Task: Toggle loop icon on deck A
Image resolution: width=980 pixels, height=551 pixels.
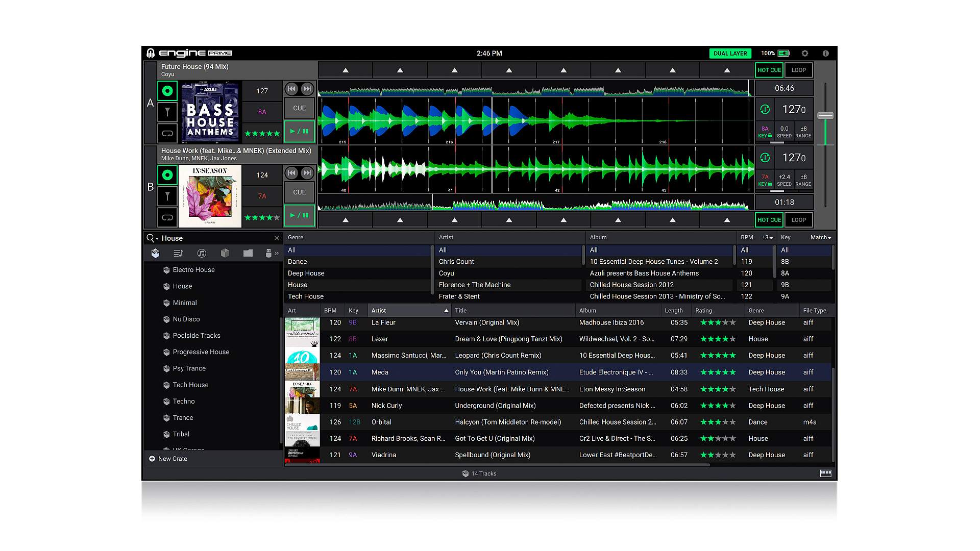Action: (167, 134)
